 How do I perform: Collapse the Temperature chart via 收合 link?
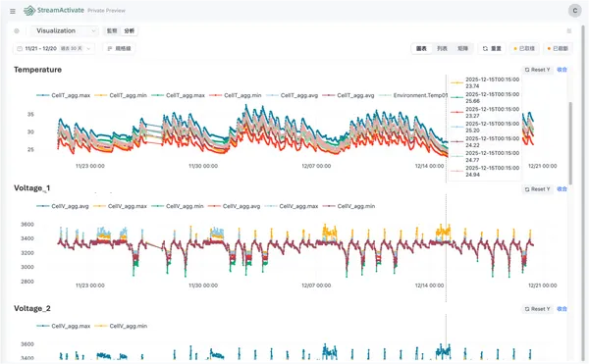(562, 70)
